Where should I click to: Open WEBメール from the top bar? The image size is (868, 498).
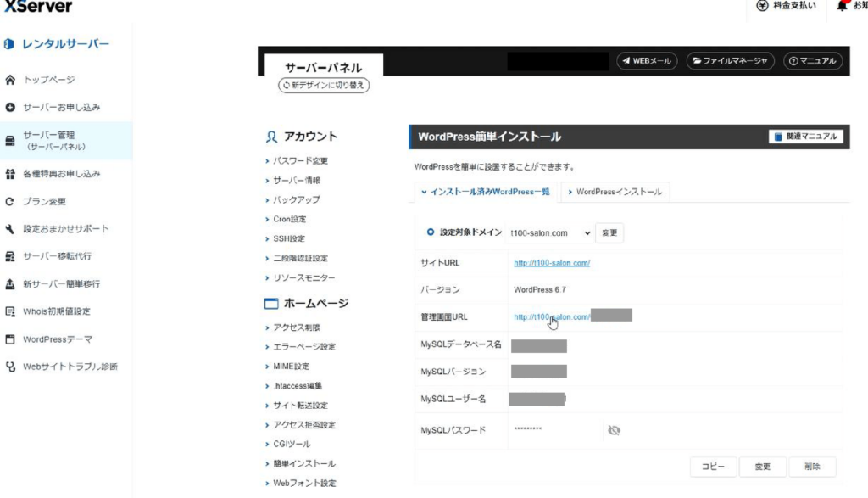click(647, 61)
